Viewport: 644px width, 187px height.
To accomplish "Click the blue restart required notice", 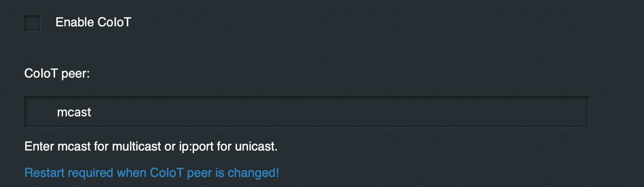I will pos(151,173).
